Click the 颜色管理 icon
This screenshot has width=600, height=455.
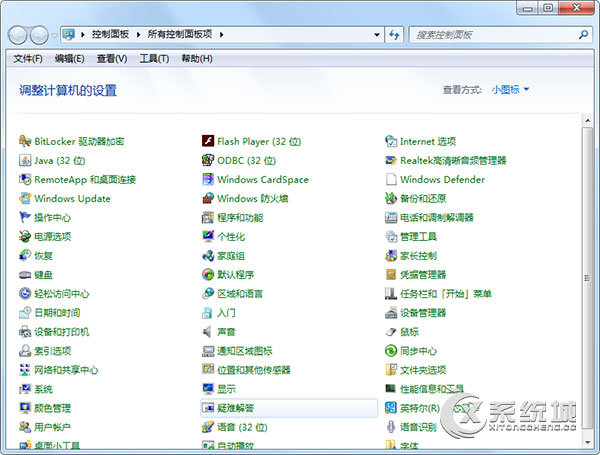coord(25,408)
